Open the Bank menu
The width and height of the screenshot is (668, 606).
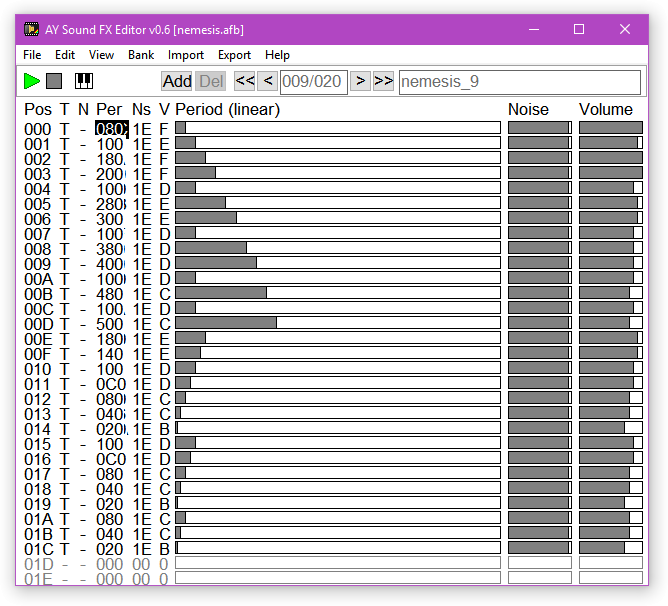click(x=141, y=55)
